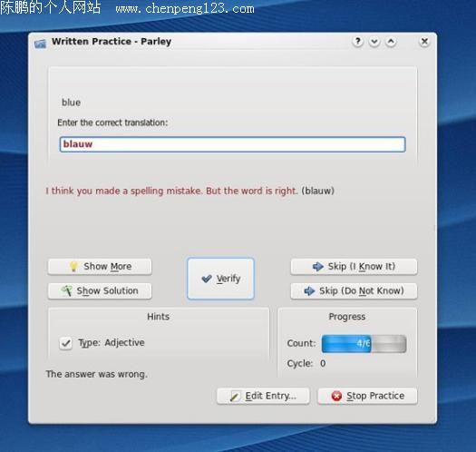
Task: Click the "Written Practice - Parley" title text
Action: pos(112,42)
